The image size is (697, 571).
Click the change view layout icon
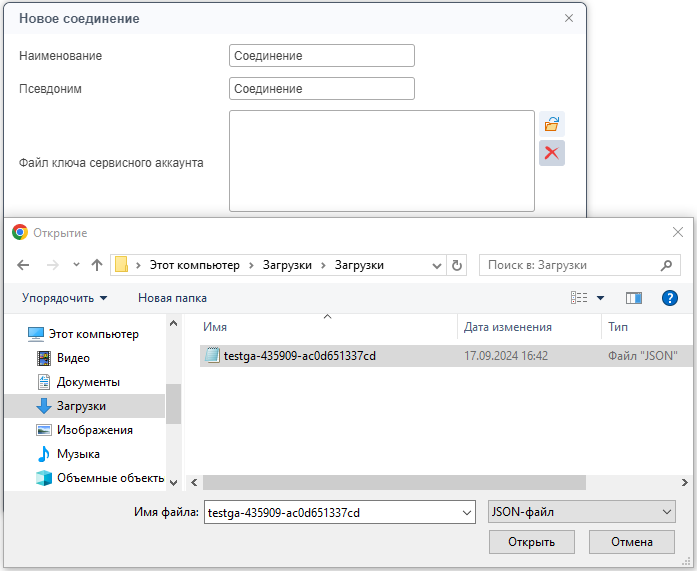[579, 297]
